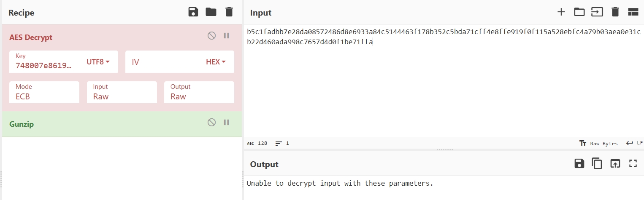Add a new input tab
The height and width of the screenshot is (200, 644).
(x=561, y=12)
